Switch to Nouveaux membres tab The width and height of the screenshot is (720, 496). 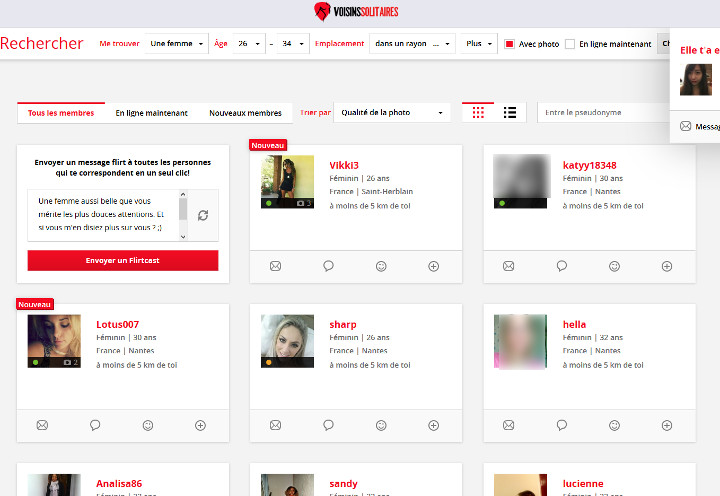[245, 113]
